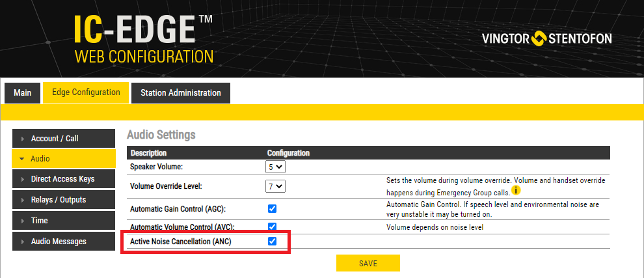This screenshot has width=644, height=278.
Task: Click Automatic Gain Control (AGC) label
Action: pos(178,209)
